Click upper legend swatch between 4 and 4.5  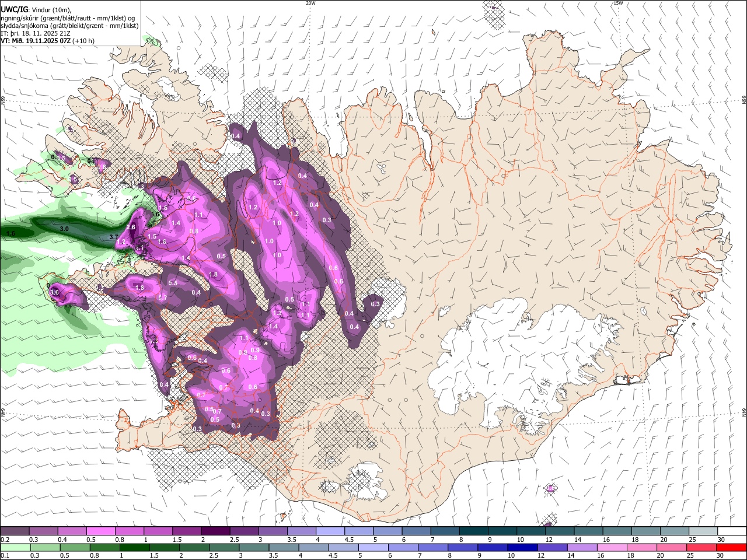point(330,531)
